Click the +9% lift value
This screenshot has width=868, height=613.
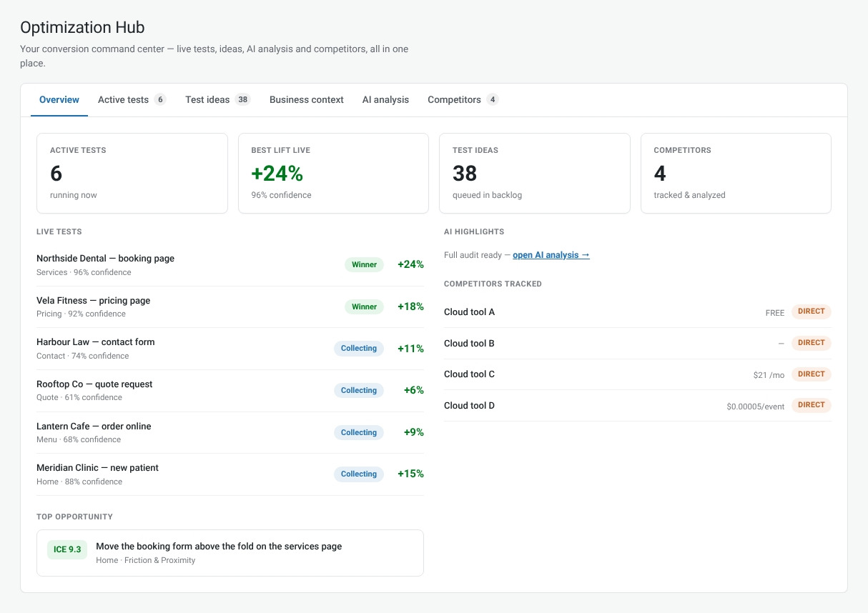click(x=414, y=432)
